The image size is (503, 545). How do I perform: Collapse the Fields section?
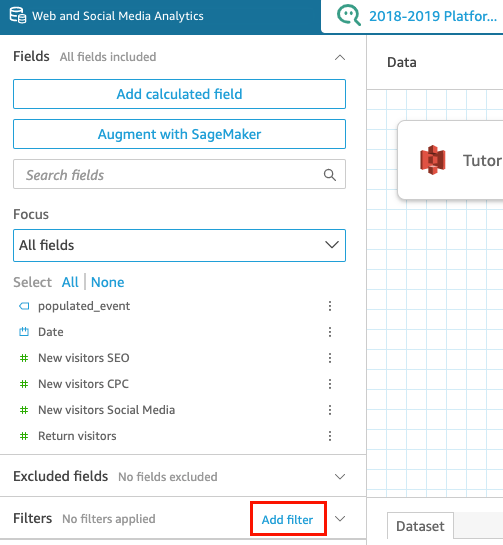pyautogui.click(x=340, y=57)
